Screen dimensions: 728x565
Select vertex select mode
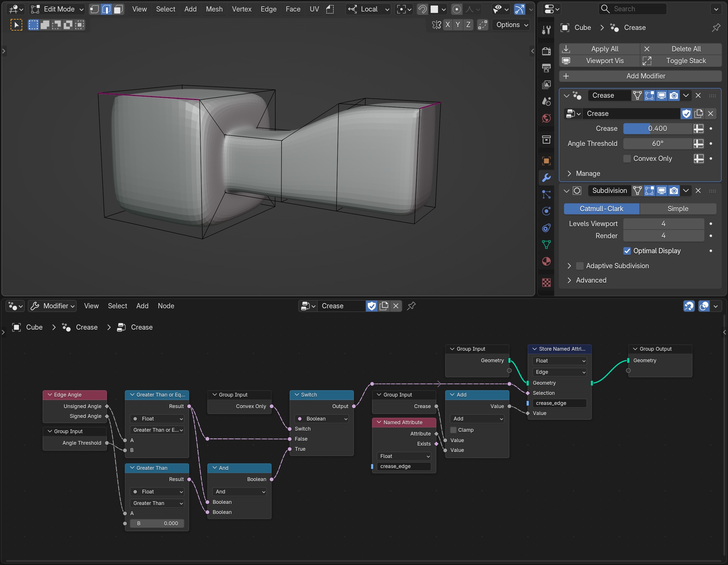click(95, 9)
